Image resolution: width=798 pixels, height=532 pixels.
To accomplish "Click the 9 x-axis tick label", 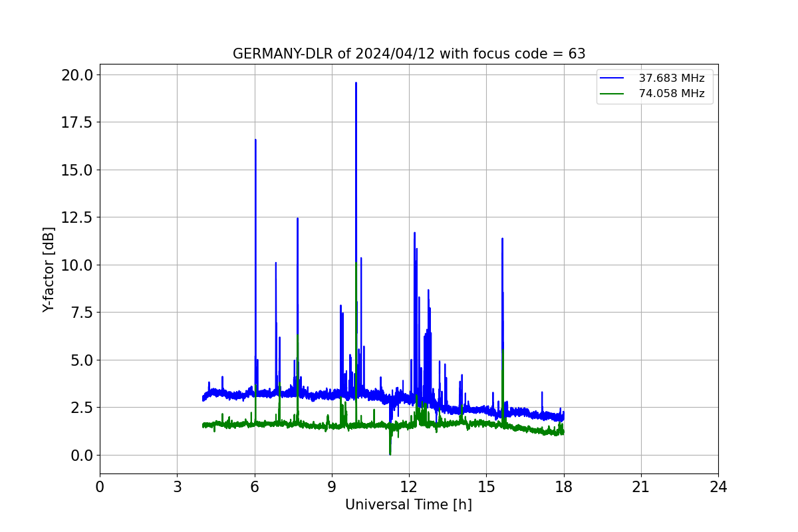I will tap(332, 487).
